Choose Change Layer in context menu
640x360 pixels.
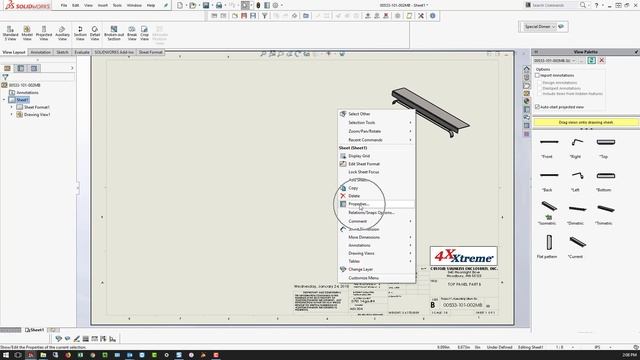[x=376, y=269]
